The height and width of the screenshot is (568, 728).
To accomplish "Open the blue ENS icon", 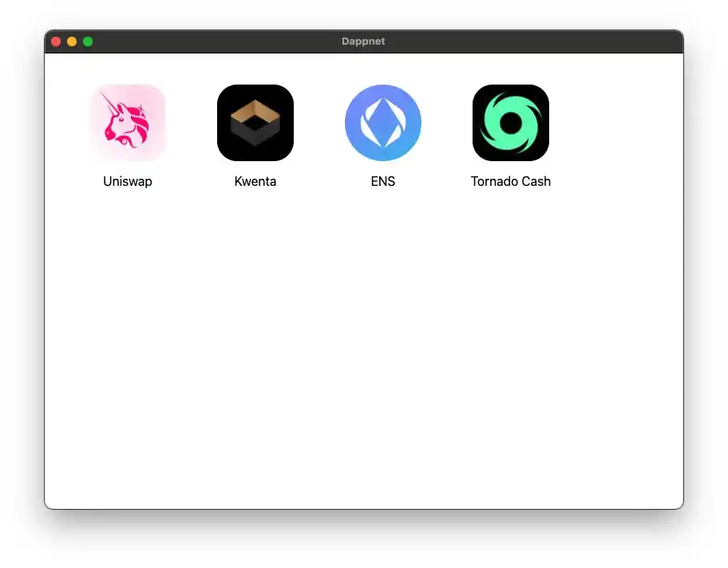I will click(383, 123).
